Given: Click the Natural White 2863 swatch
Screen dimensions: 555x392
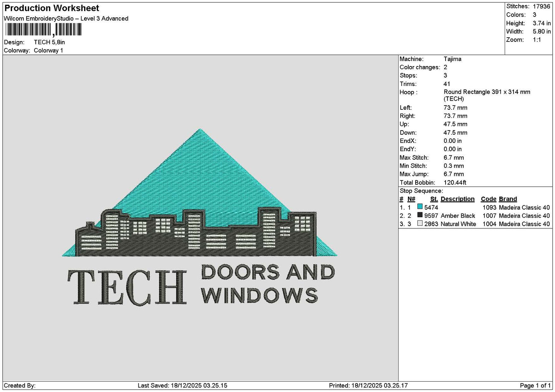Looking at the screenshot, I should click(x=420, y=223).
